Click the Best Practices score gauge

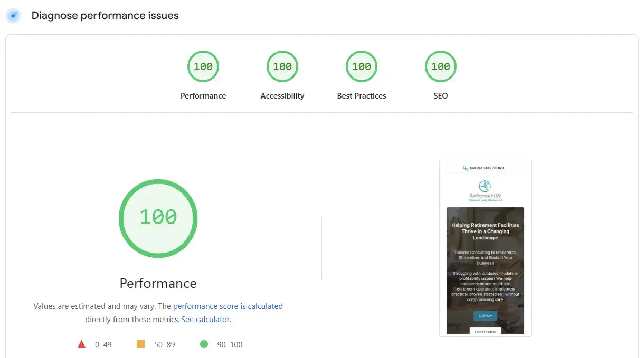pyautogui.click(x=362, y=66)
